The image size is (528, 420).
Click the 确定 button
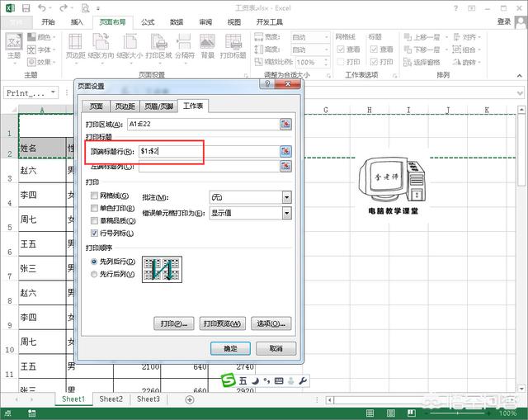coord(230,349)
